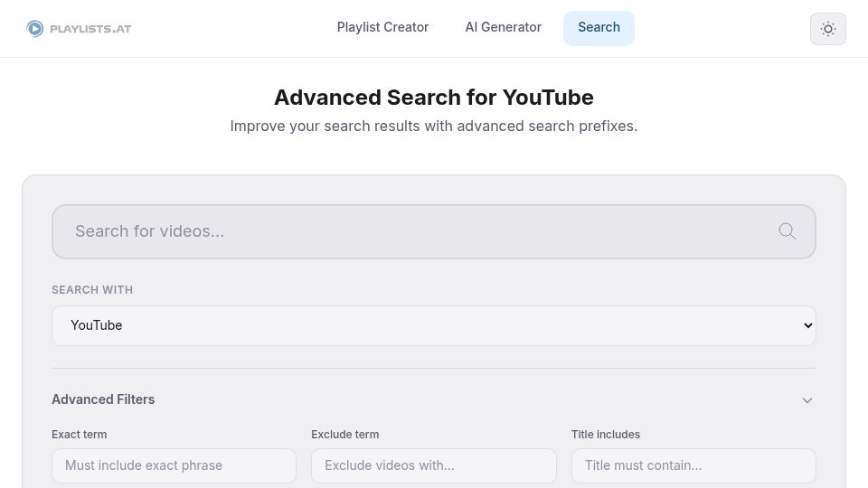Click the SEARCH WITH label
The height and width of the screenshot is (488, 868).
click(92, 290)
